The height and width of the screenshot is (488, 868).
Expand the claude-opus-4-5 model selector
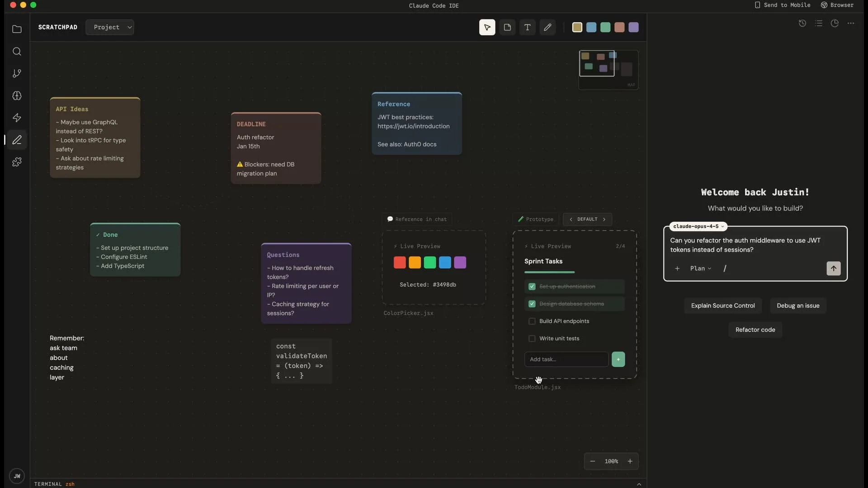pos(698,226)
